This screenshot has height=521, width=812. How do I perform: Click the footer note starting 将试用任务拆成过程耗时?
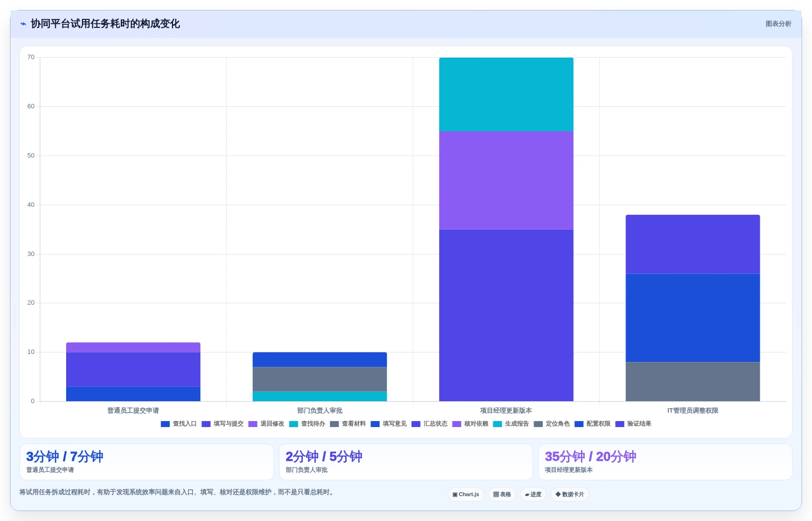178,492
